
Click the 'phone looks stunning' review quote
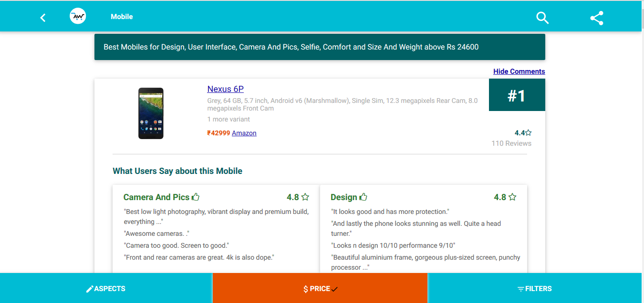tap(416, 228)
